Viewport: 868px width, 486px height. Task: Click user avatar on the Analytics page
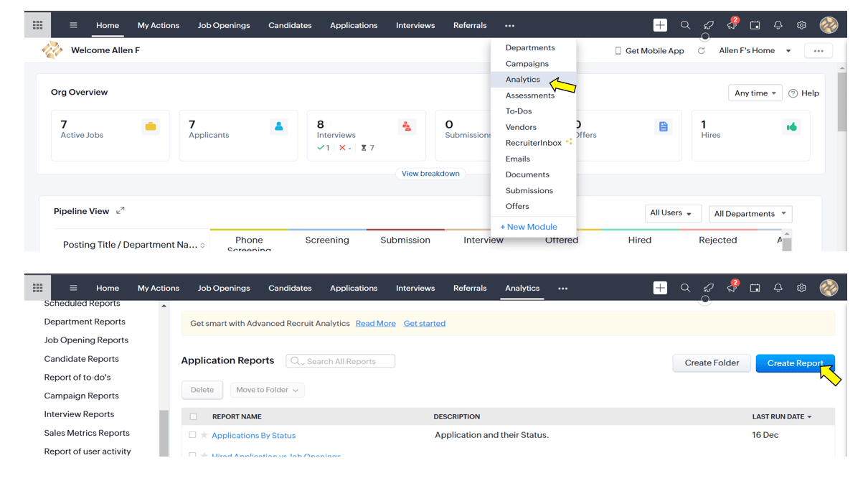click(x=829, y=288)
